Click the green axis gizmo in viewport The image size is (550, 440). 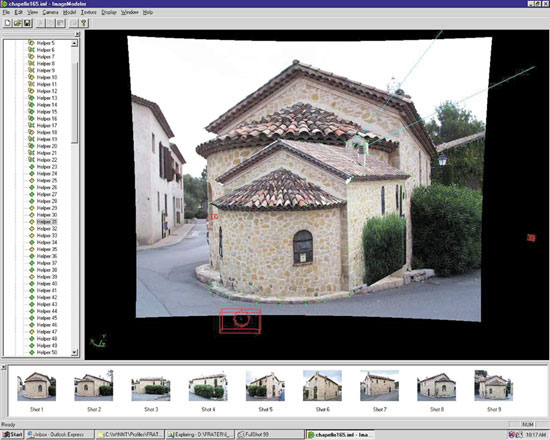pos(98,341)
